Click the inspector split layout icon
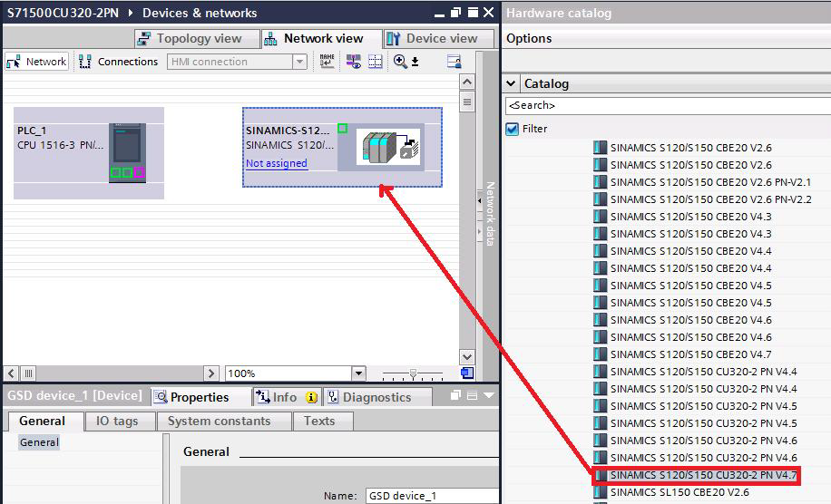Viewport: 831px width, 504px height. click(473, 395)
